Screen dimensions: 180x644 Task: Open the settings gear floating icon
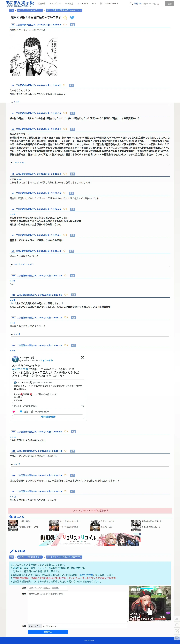(177, 637)
